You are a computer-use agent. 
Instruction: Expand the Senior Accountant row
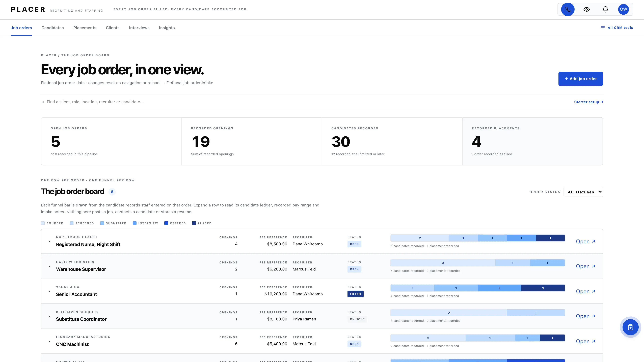[x=50, y=291]
